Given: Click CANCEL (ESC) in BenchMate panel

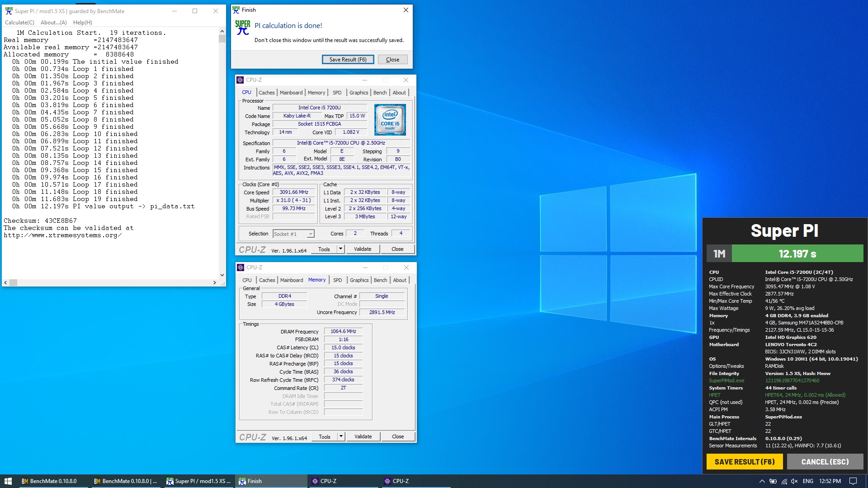Looking at the screenshot, I should click(825, 462).
